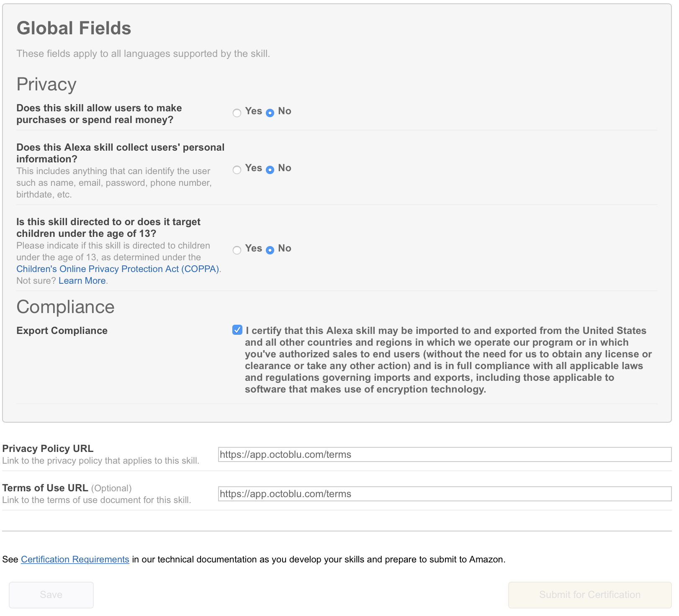Select No for purchases or spend real money
Viewport: 679px width, 616px height.
(x=270, y=113)
